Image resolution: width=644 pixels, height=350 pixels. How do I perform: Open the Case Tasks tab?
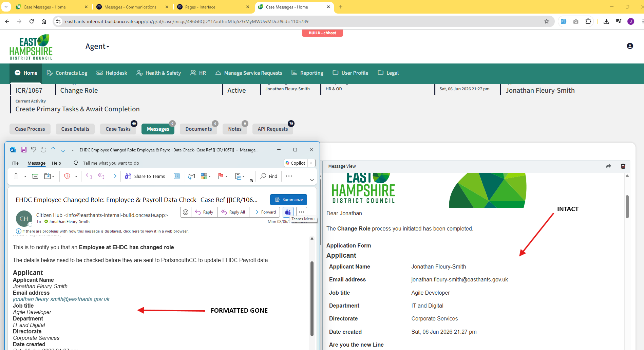pos(118,129)
